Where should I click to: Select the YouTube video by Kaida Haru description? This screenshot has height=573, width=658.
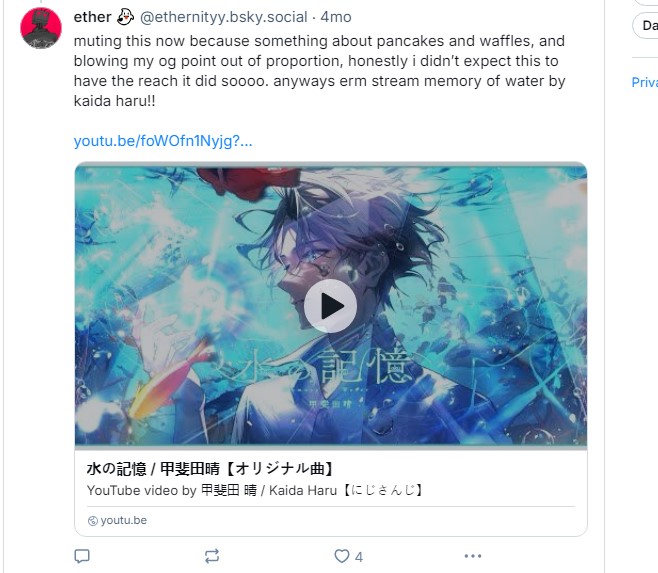click(255, 490)
